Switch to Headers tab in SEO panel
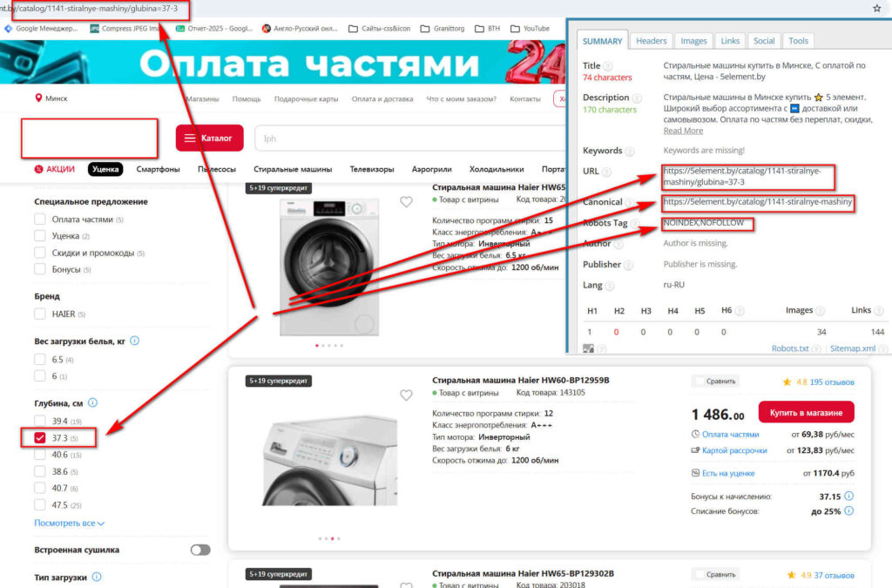 (x=651, y=41)
